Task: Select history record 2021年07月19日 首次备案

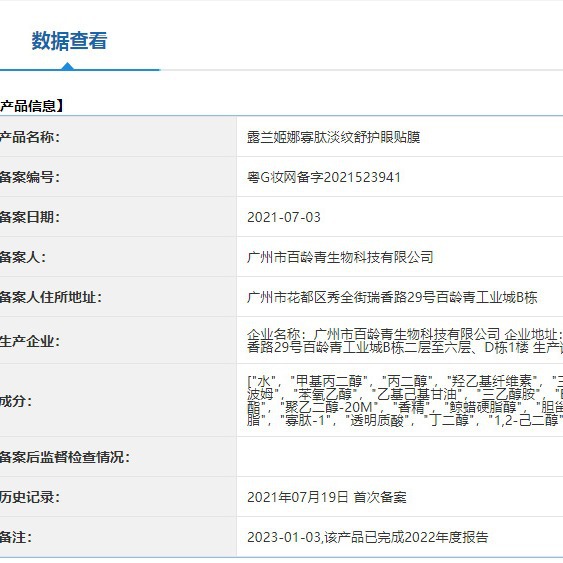Action: point(327,497)
